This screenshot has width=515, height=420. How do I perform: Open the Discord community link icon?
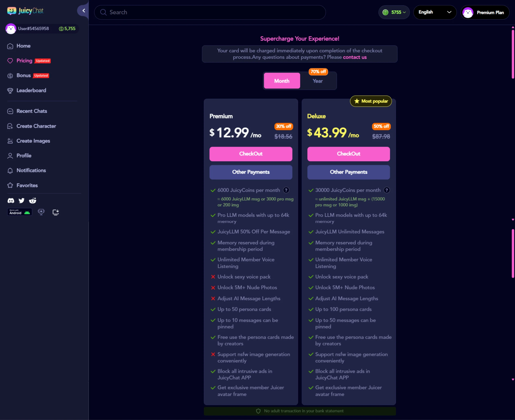click(x=11, y=201)
